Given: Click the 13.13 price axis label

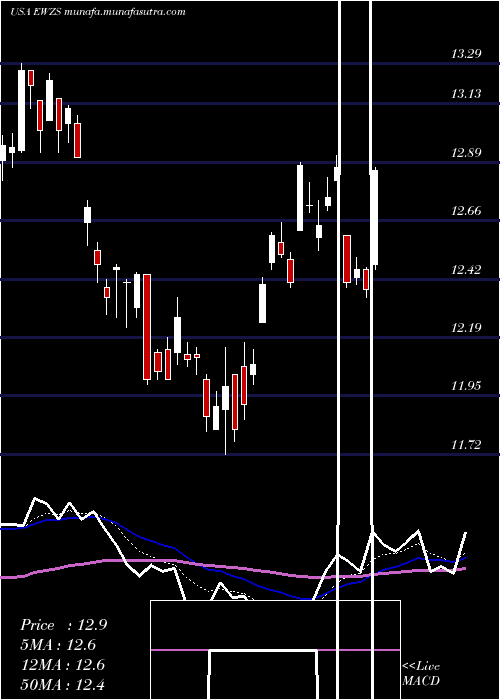Looking at the screenshot, I should point(466,94).
